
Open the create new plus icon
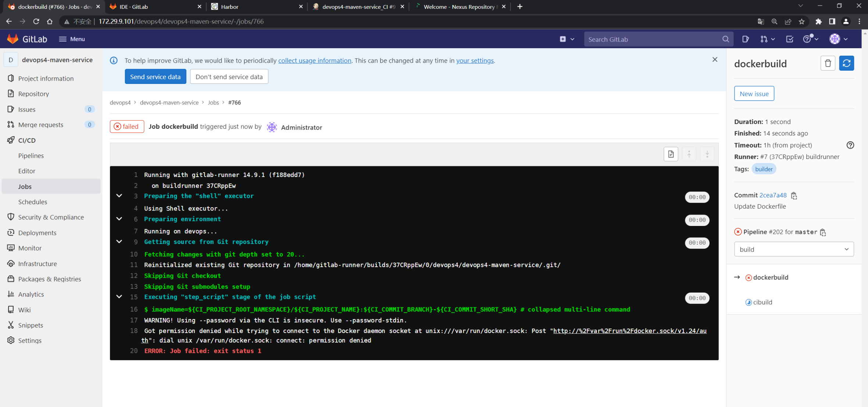tap(562, 39)
